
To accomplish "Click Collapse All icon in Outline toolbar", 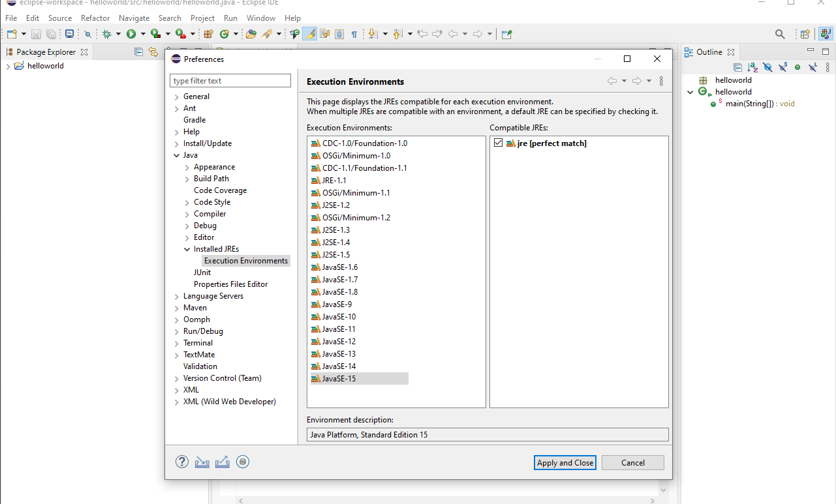I will point(737,67).
